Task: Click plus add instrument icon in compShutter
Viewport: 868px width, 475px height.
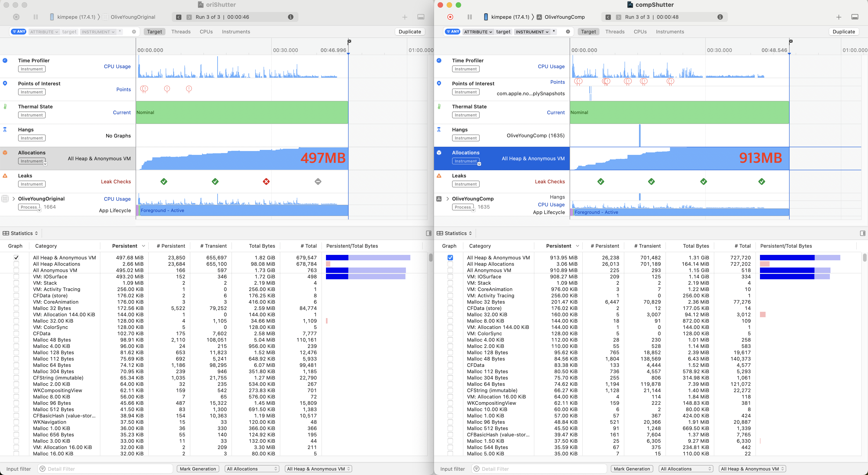Action: pyautogui.click(x=839, y=17)
